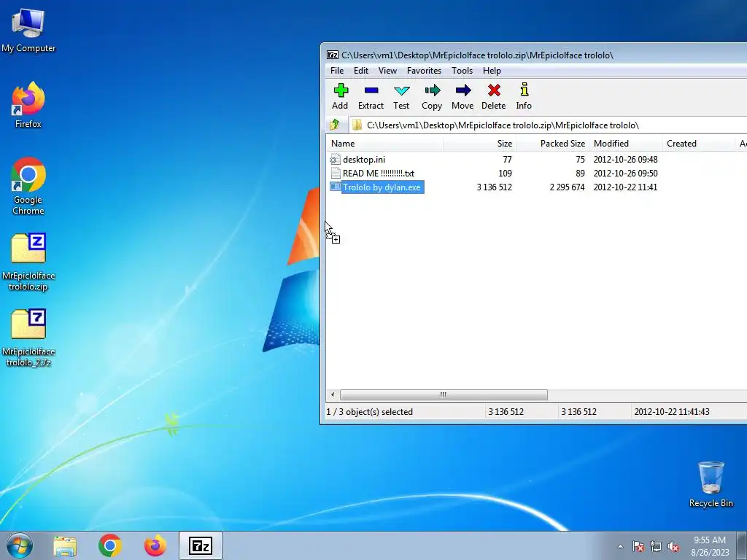Click the 7-Zip taskbar button

coord(201,545)
